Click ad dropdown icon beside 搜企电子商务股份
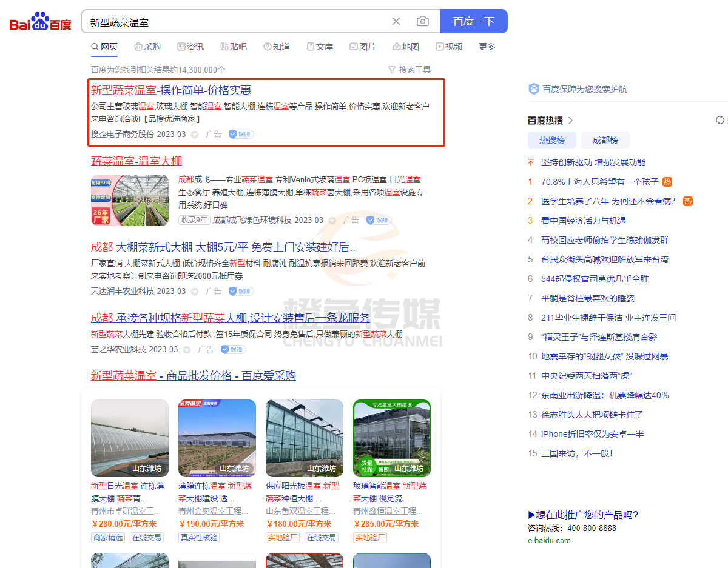Image resolution: width=728 pixels, height=568 pixels. (195, 135)
